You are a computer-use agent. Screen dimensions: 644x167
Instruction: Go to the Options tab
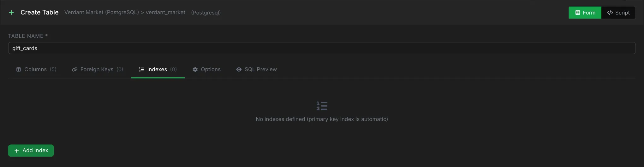[x=206, y=69]
